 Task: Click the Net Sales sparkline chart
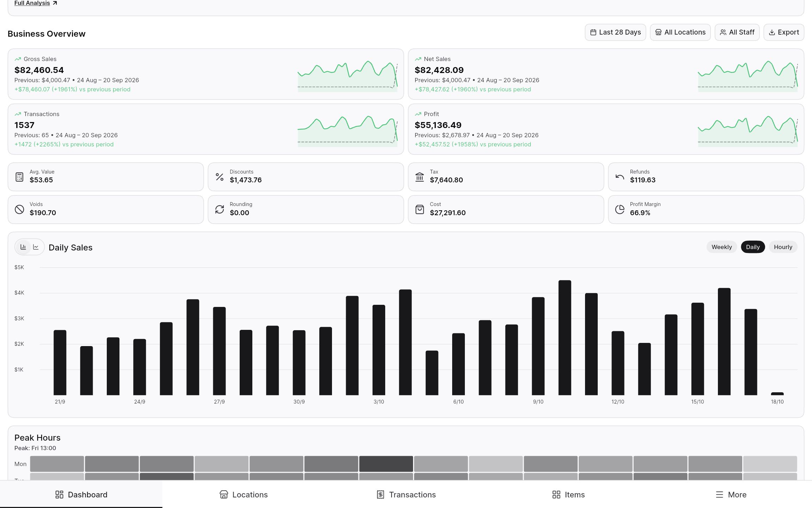748,76
